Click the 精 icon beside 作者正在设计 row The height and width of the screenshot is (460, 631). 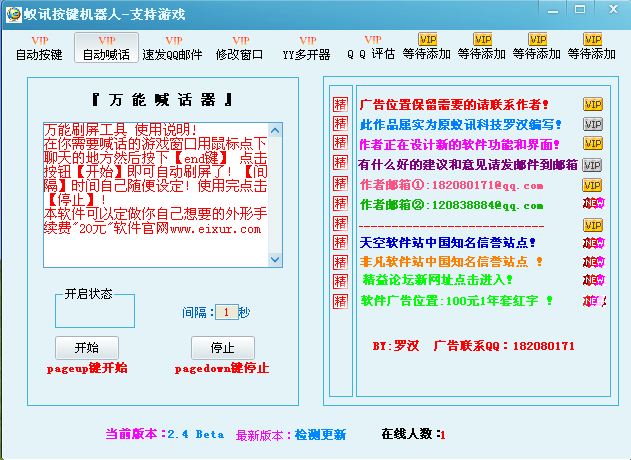(x=340, y=143)
